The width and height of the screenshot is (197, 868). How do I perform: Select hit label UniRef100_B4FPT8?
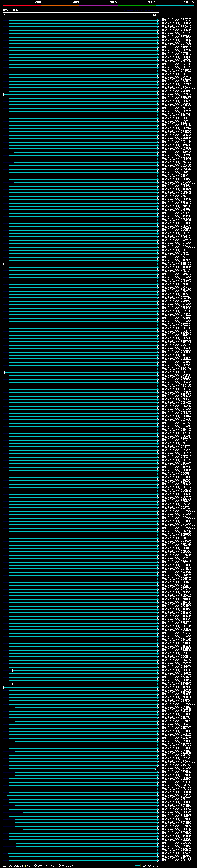point(177,47)
